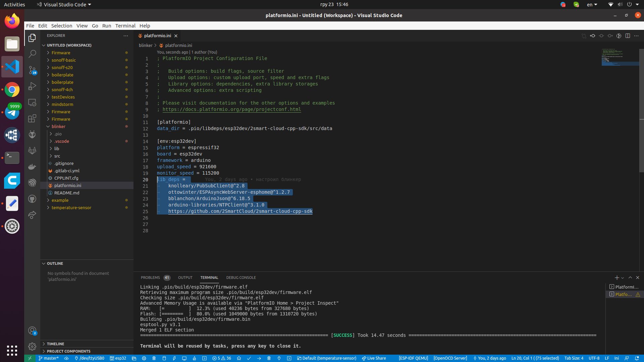Click PlatformIO Upload arrow in status bar
The height and width of the screenshot is (362, 644).
(259, 358)
